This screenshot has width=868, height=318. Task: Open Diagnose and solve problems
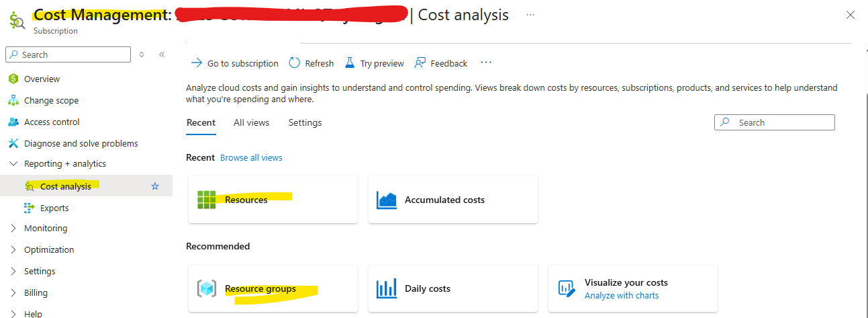click(81, 143)
